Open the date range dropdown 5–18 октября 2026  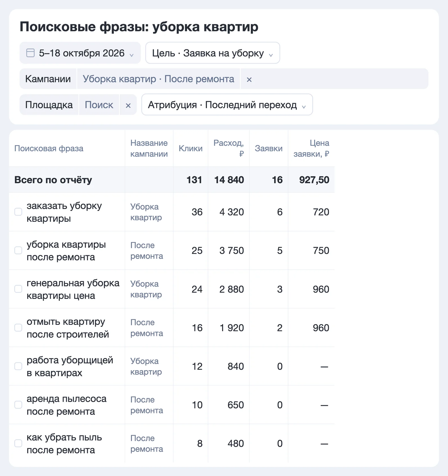(x=80, y=53)
